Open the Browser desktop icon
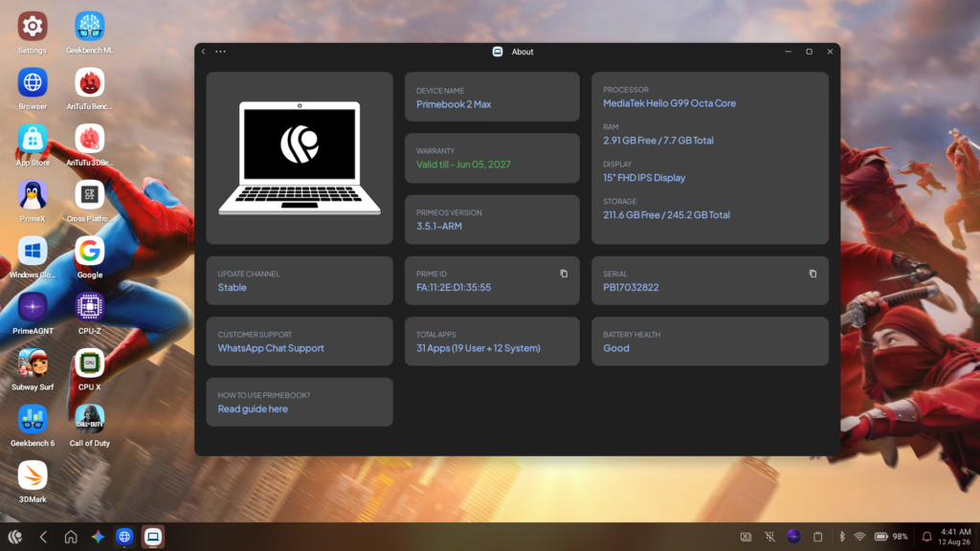This screenshot has width=980, height=551. point(33,82)
